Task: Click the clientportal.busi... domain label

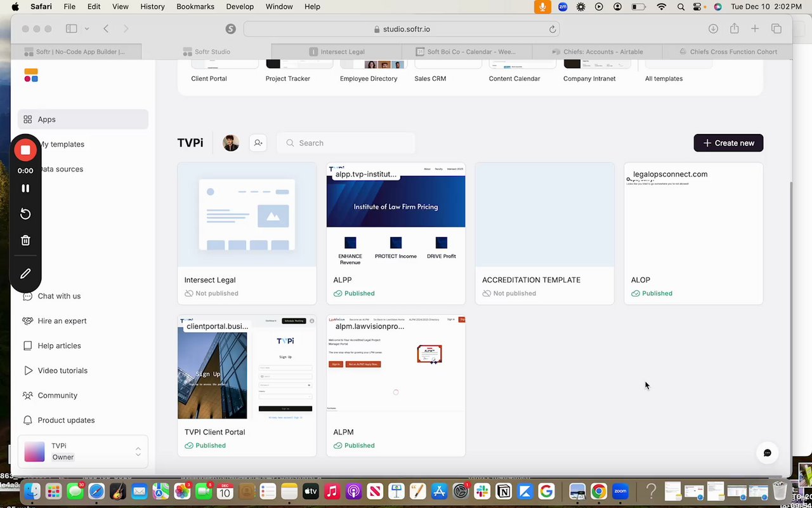Action: (217, 326)
